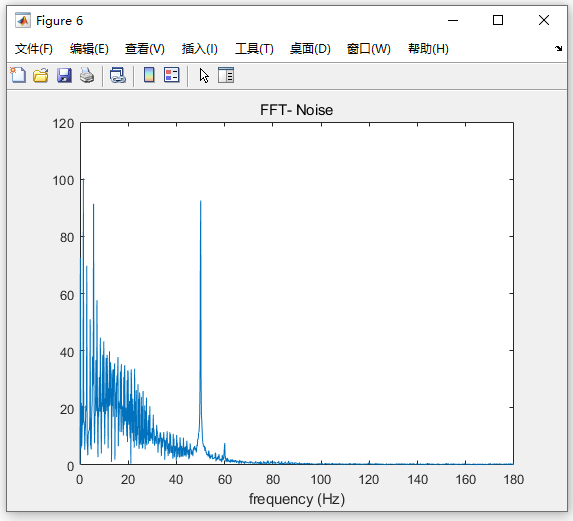
Task: Open the 编辑(E) menu
Action: [89, 49]
